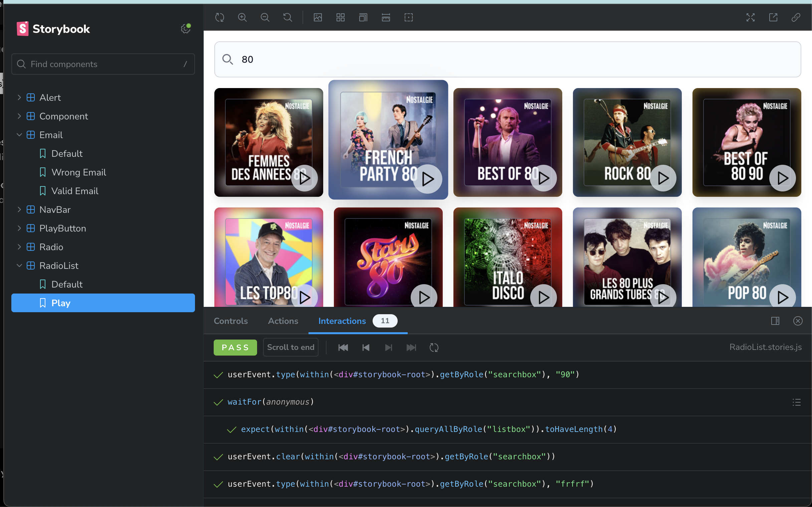Reset zoom with the toolbar icon
812x507 pixels.
(x=287, y=17)
